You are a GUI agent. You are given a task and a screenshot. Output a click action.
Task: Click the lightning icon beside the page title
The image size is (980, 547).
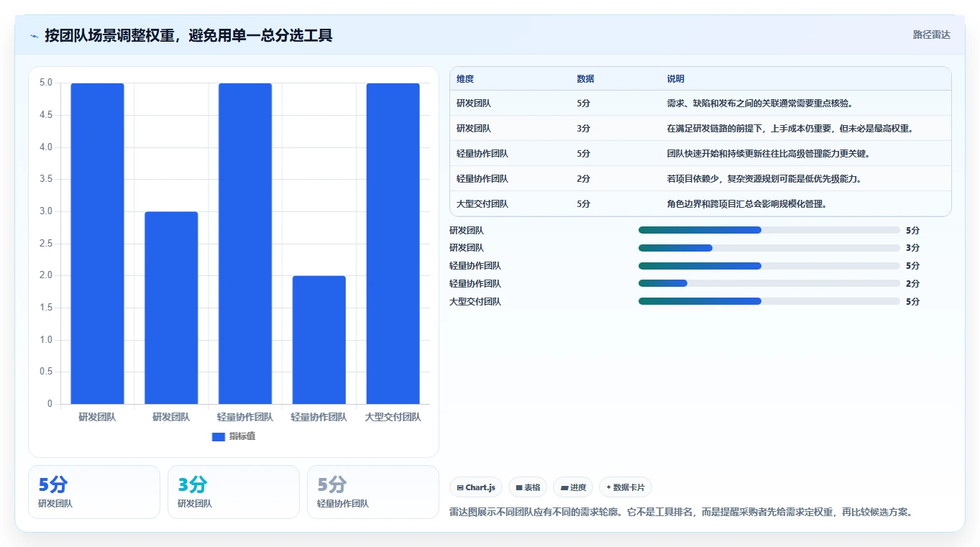[35, 35]
